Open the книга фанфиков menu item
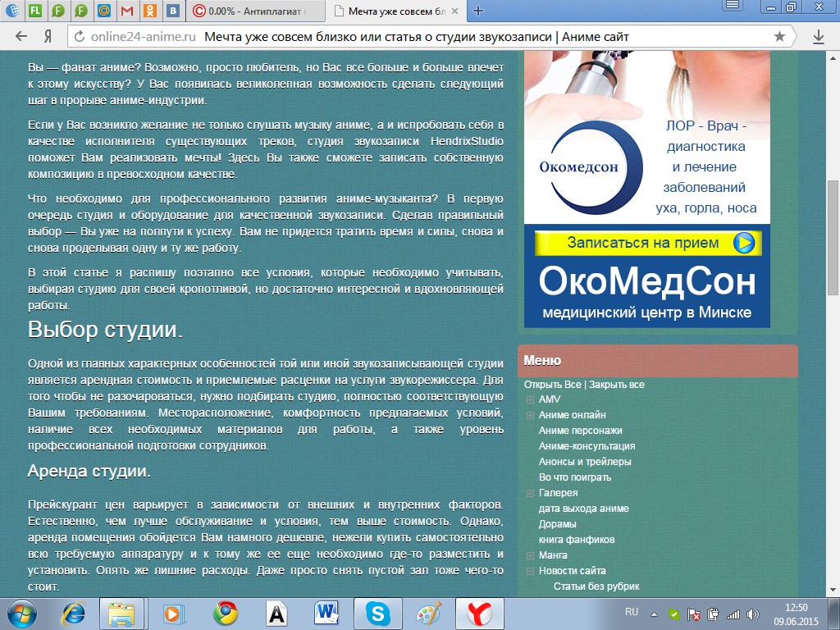 [577, 540]
